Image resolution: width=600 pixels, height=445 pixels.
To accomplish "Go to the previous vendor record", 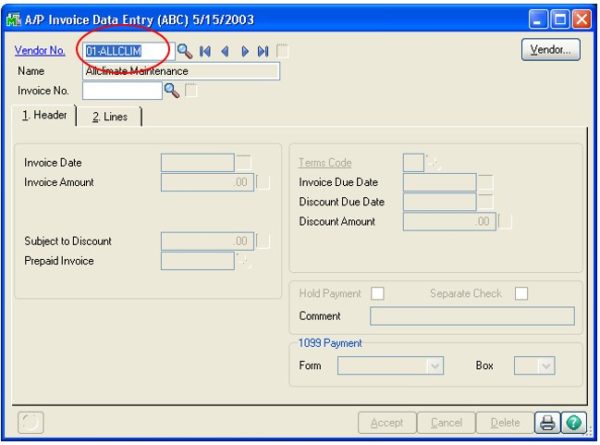I will tap(225, 51).
